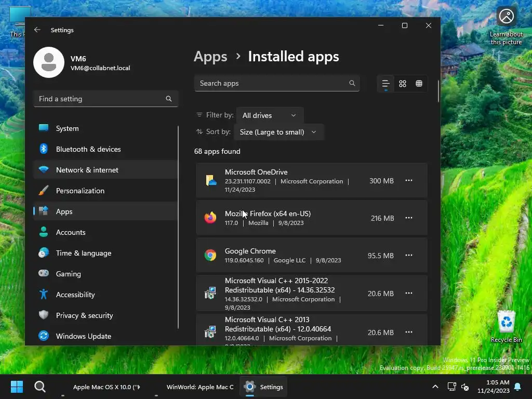Click the Apps breadcrumb link
The image size is (532, 399).
210,56
